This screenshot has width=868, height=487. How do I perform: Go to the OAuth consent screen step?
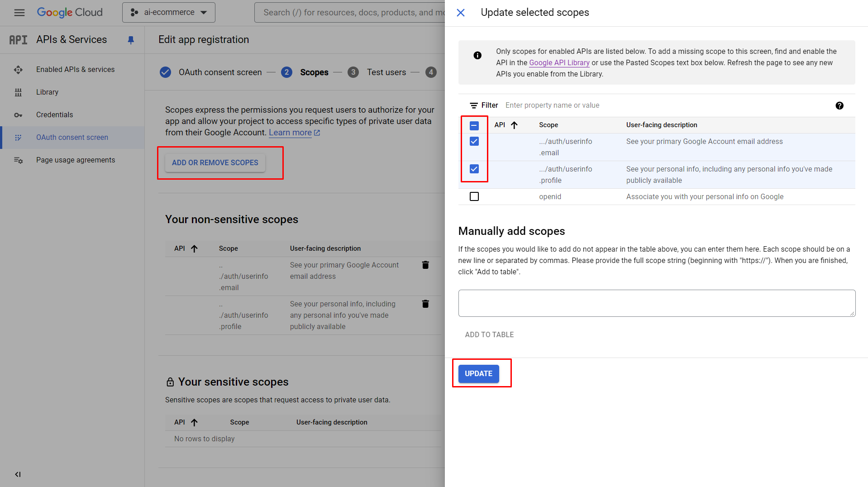tap(220, 72)
